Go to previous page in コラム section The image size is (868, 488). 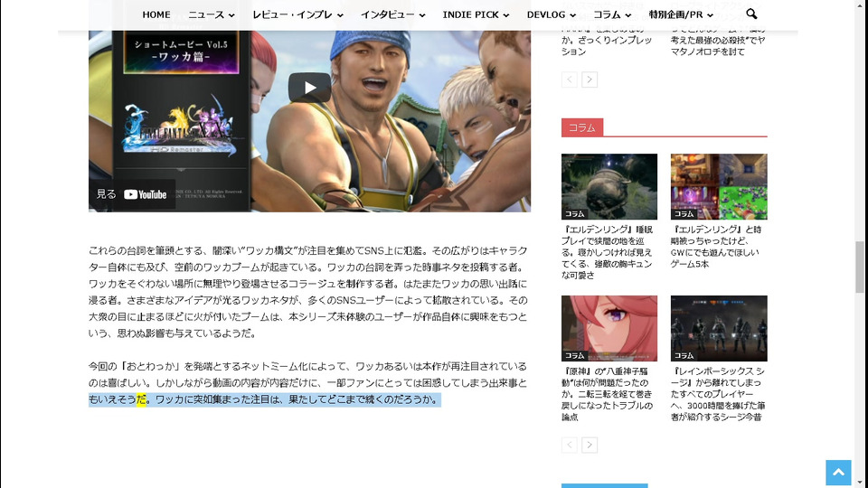coord(569,445)
